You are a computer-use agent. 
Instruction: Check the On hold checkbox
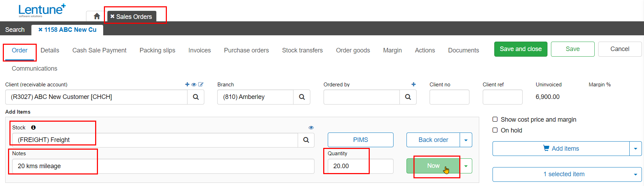click(495, 130)
